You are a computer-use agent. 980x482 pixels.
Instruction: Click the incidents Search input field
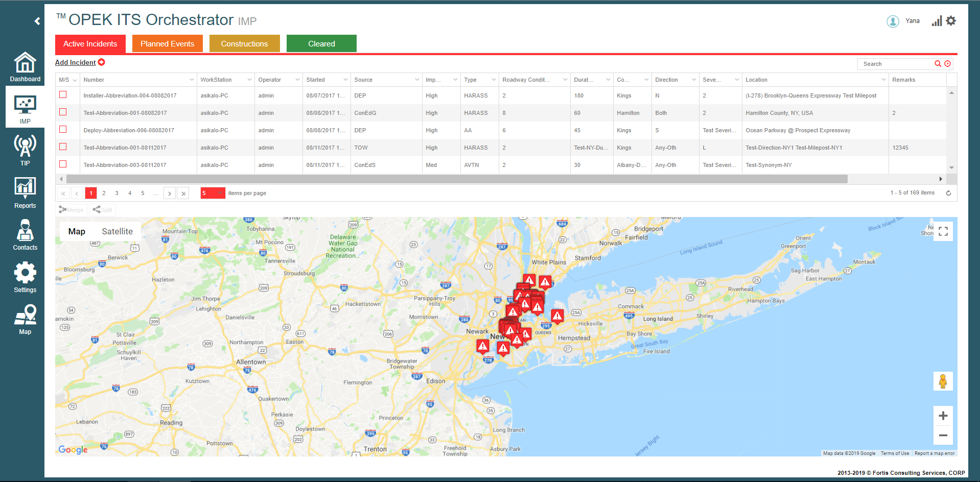coord(896,64)
